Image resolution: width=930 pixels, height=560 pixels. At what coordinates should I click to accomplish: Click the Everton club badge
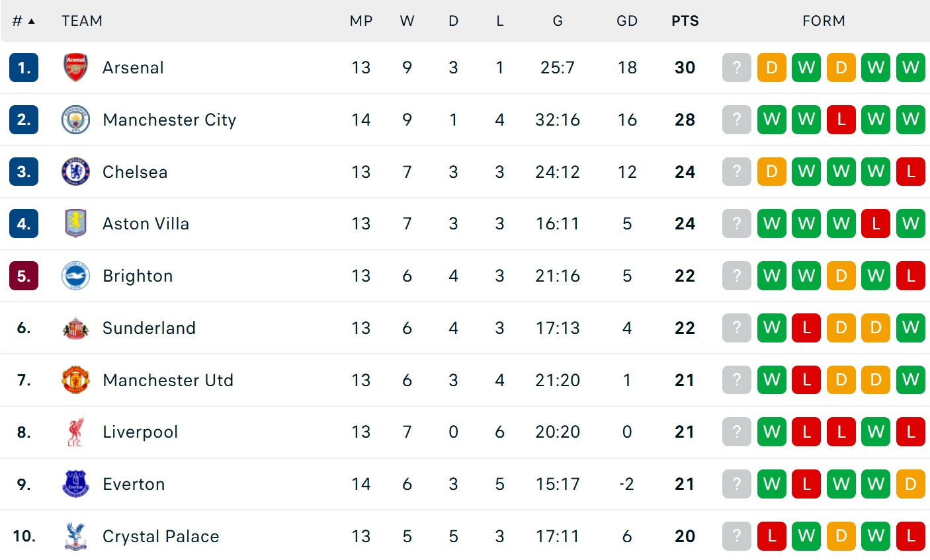tap(75, 484)
